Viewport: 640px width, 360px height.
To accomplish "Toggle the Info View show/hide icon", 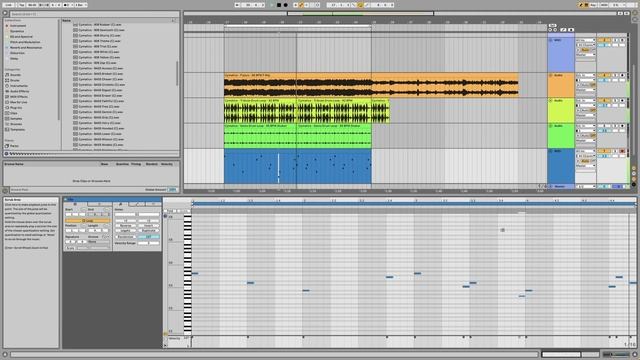I will pos(5,355).
